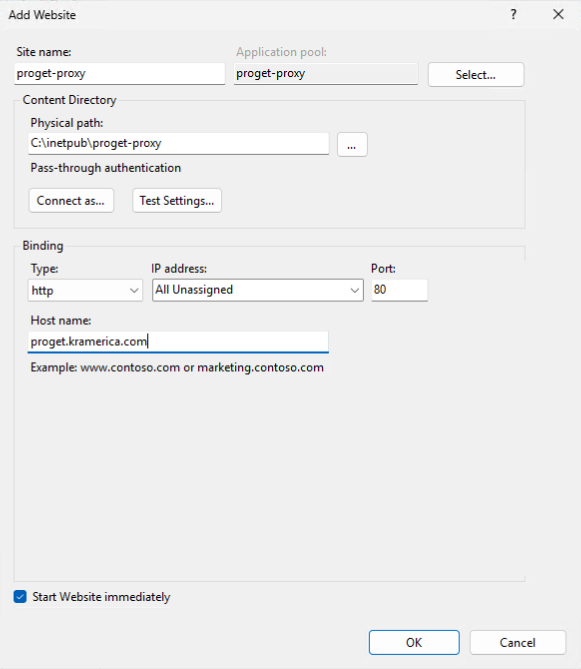The image size is (581, 669).
Task: Expand the http Type dropdown chevron
Action: pos(134,291)
